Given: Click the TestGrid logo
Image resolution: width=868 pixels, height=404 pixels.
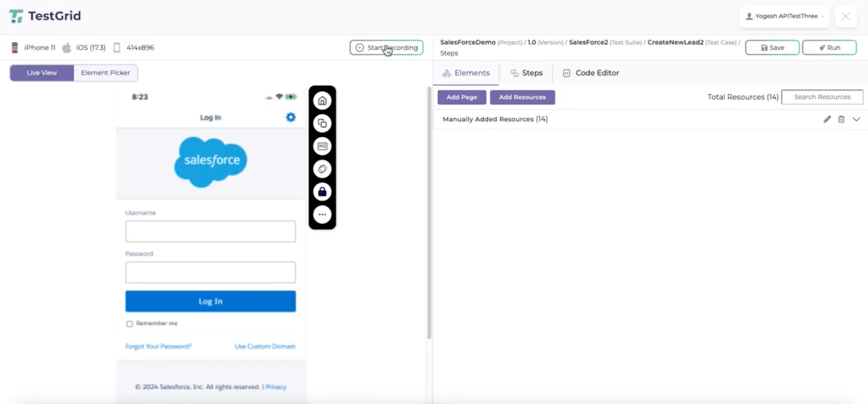Looking at the screenshot, I should coord(45,16).
